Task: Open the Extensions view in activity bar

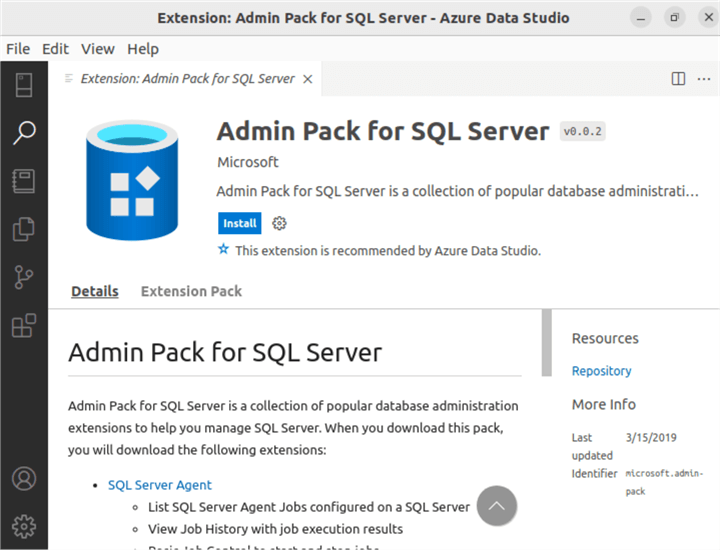Action: (23, 325)
